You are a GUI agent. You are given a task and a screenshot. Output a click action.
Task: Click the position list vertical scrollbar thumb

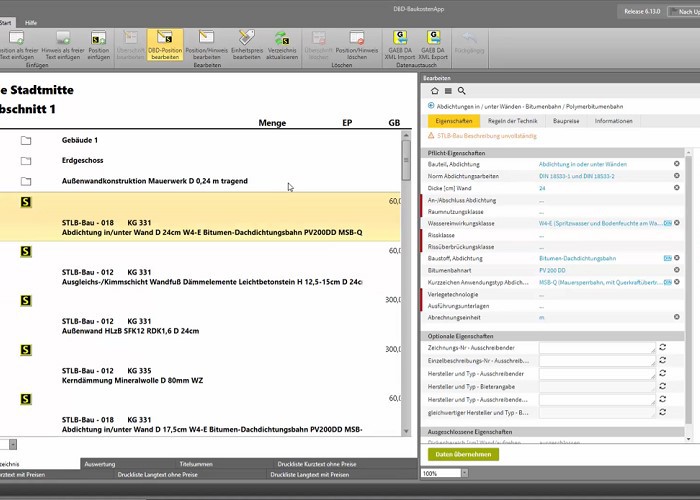pos(406,160)
